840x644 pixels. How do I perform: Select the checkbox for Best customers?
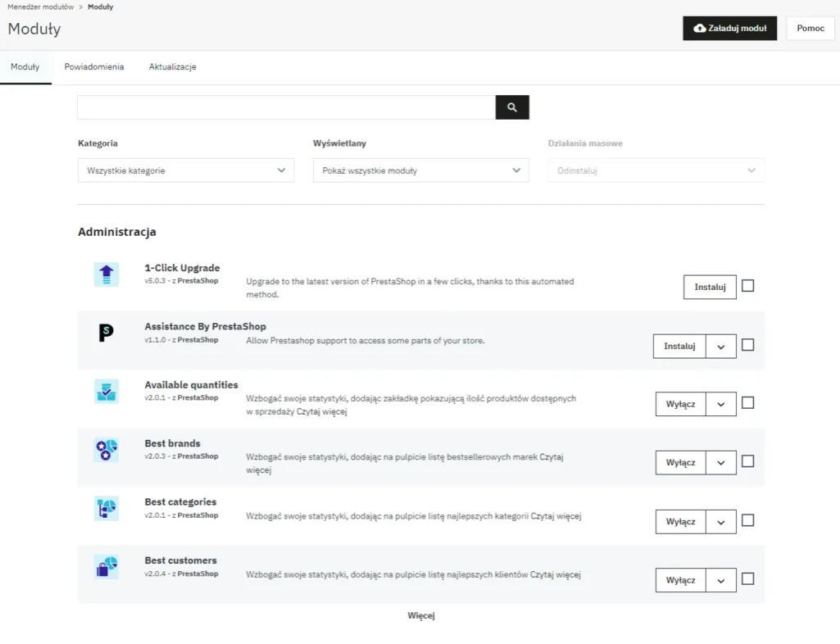(x=747, y=579)
